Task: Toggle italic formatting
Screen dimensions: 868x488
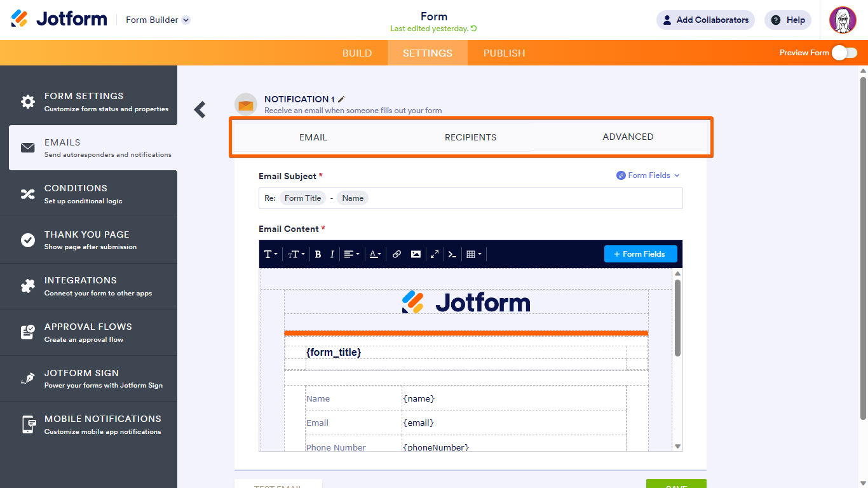Action: coord(332,254)
